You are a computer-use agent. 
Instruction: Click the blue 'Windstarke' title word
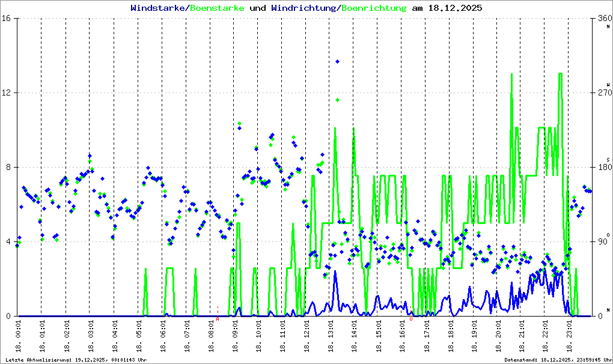(157, 8)
